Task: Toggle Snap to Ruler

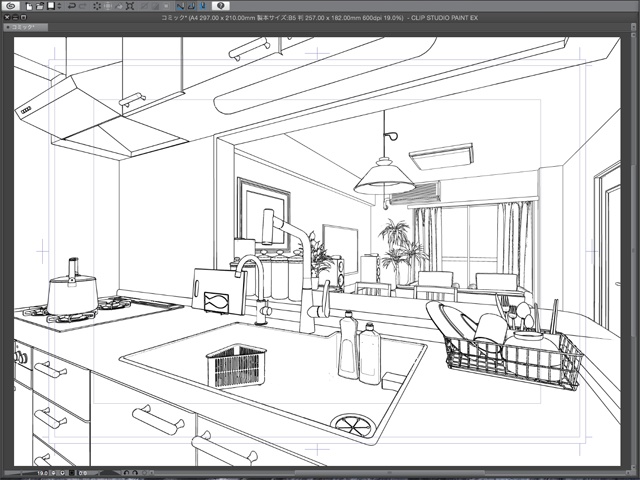Action: (x=180, y=6)
